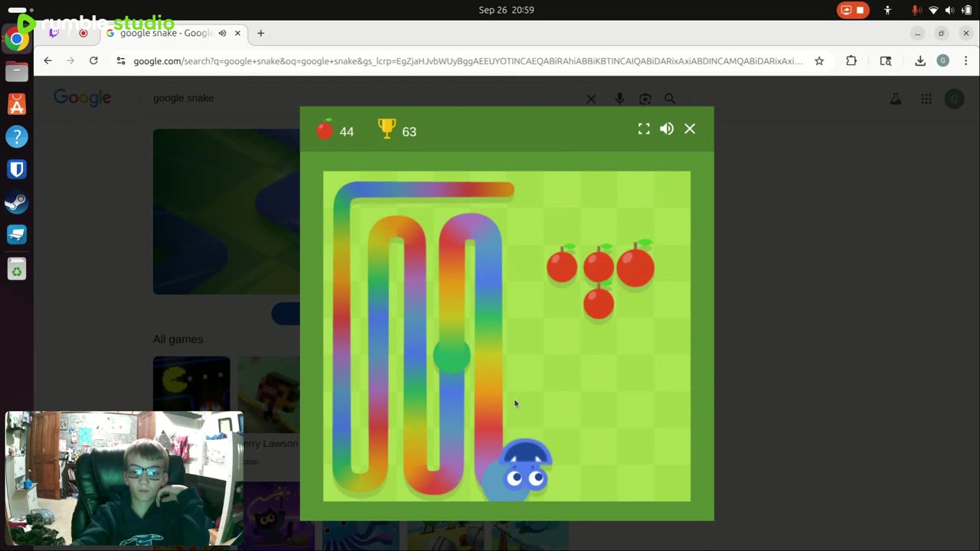The width and height of the screenshot is (980, 551).
Task: Click the trophy high score icon
Action: [387, 129]
